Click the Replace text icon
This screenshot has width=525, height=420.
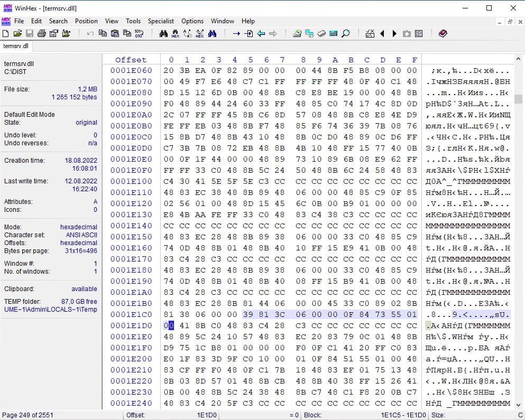(x=188, y=33)
